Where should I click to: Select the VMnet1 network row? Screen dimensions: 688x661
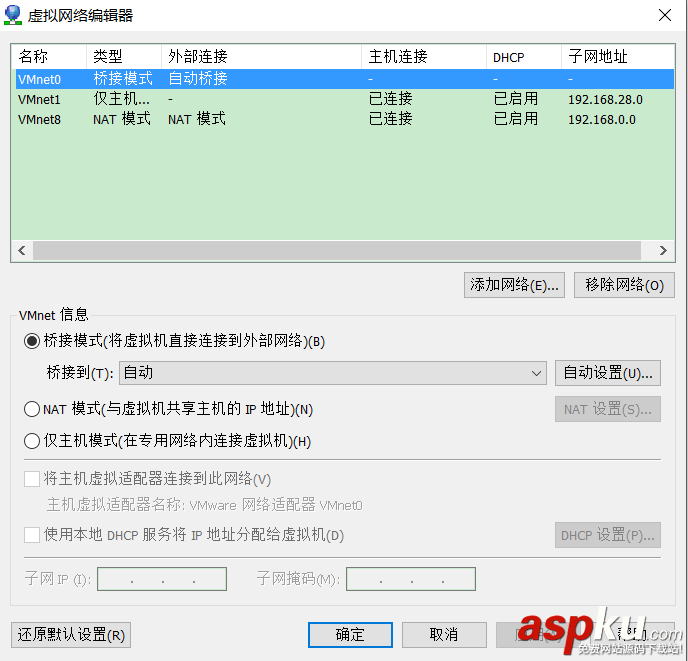click(x=344, y=99)
